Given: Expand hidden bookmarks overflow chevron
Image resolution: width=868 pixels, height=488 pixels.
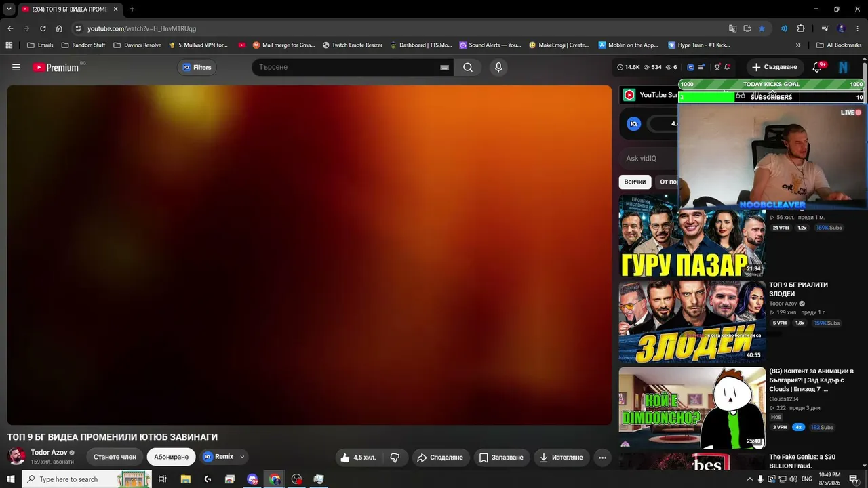Looking at the screenshot, I should point(798,45).
